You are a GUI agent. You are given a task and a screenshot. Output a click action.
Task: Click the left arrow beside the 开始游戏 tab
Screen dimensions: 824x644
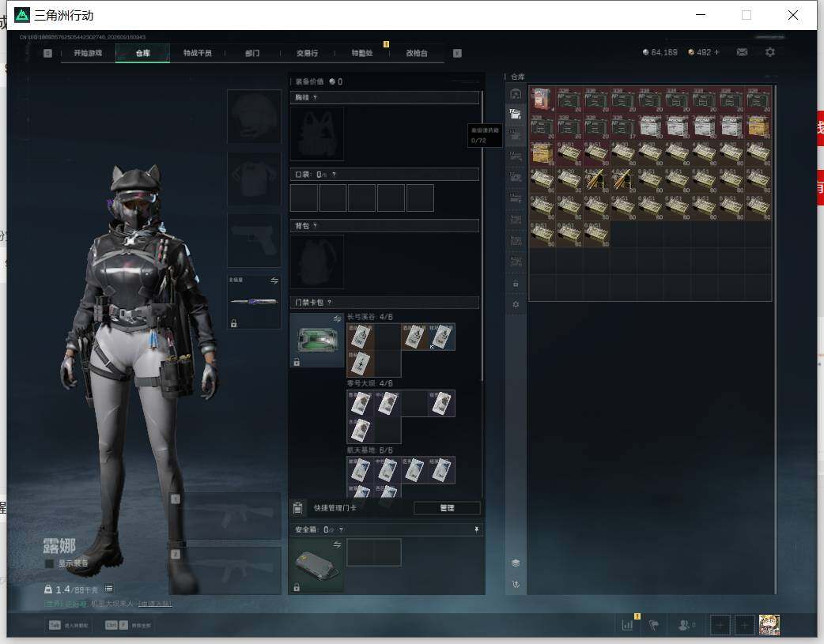pyautogui.click(x=47, y=53)
